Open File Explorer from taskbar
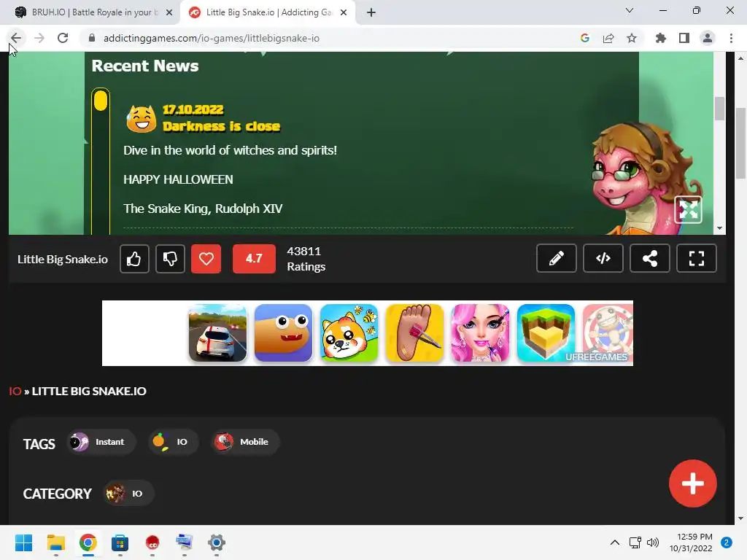 click(x=55, y=542)
